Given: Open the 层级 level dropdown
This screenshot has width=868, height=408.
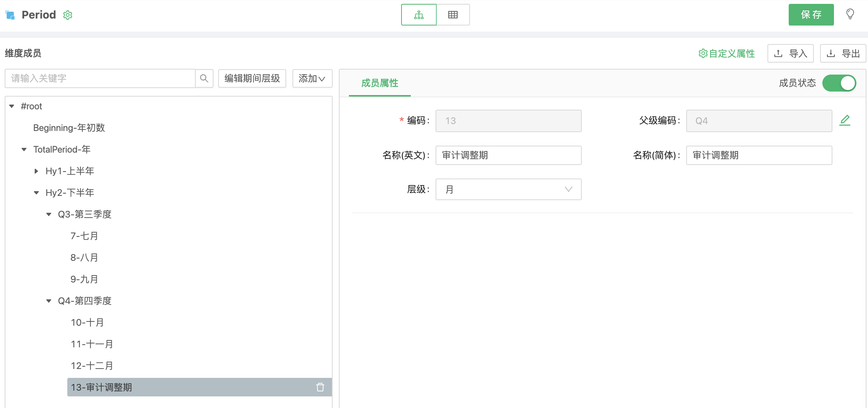Looking at the screenshot, I should pos(508,189).
